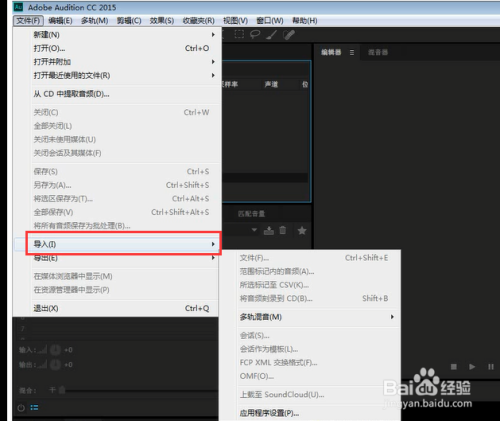Click the trash delete icon
Image resolution: width=500 pixels, height=421 pixels.
283,230
